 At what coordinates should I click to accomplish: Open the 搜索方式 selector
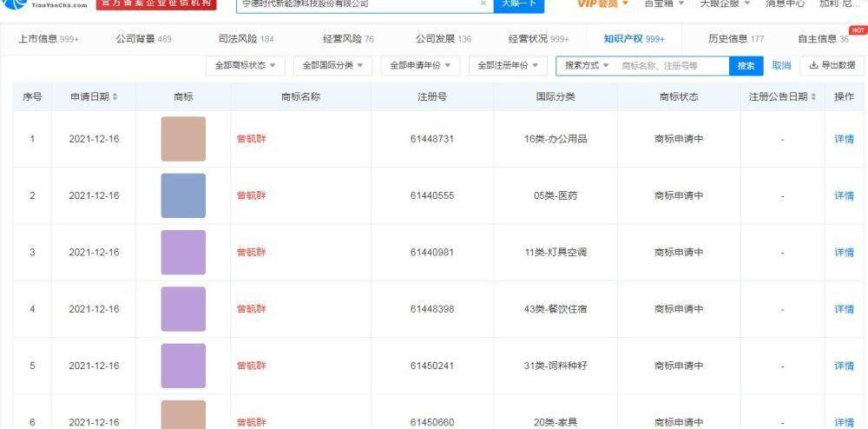tap(586, 66)
